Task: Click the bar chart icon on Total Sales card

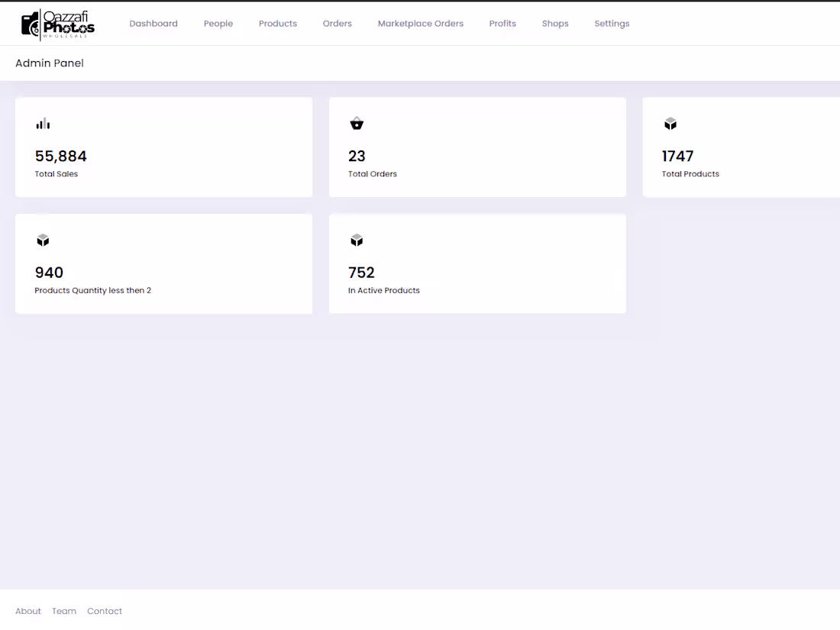Action: [x=43, y=123]
